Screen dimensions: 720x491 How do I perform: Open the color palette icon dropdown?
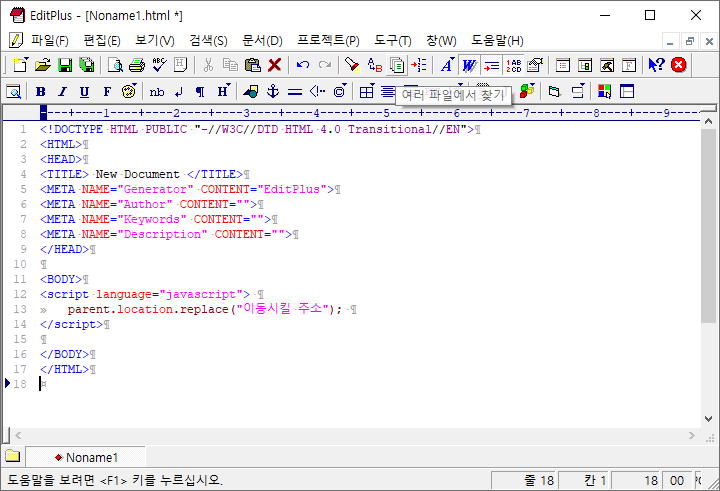click(x=129, y=91)
